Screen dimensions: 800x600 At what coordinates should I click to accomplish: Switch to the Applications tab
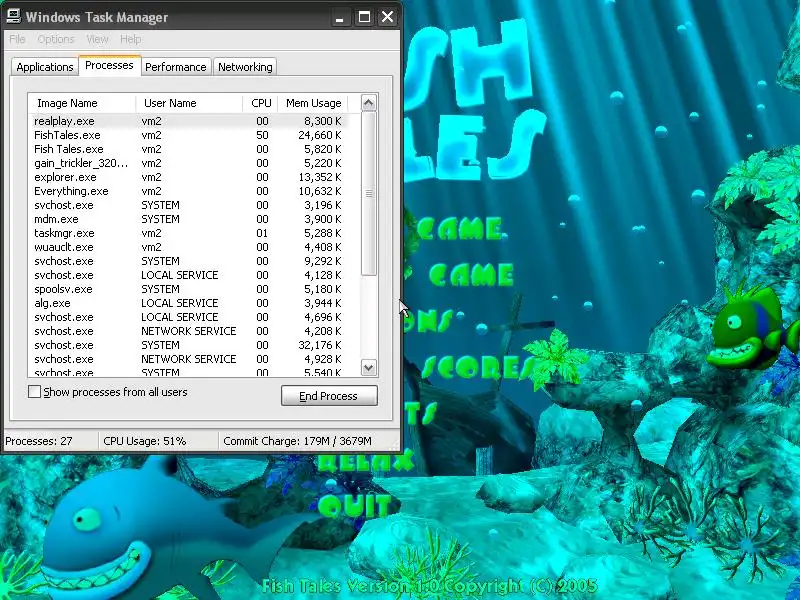pos(45,67)
